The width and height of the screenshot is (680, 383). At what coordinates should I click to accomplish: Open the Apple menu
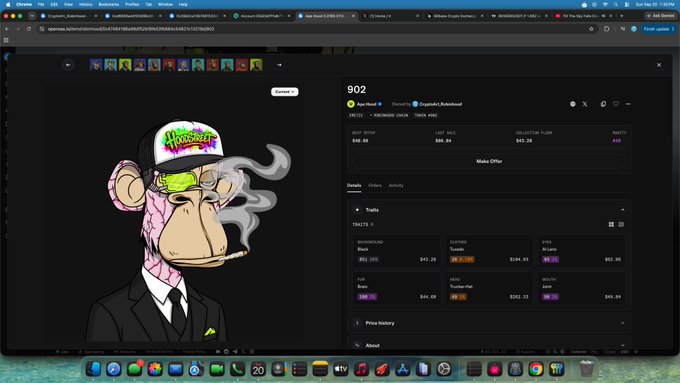[8, 4]
